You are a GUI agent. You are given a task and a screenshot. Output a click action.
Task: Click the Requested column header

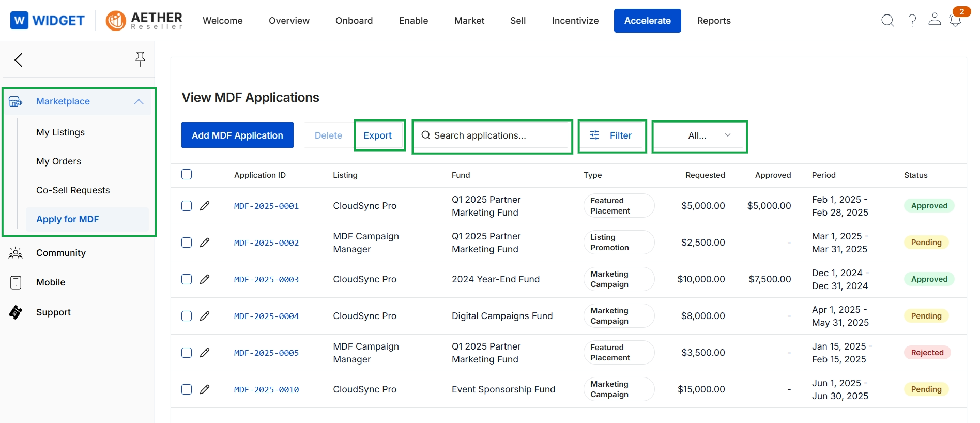click(x=705, y=175)
